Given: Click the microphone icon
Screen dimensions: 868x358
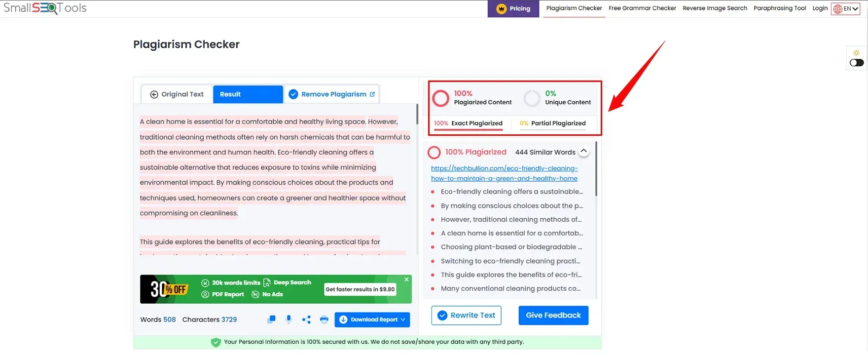Looking at the screenshot, I should [x=289, y=319].
